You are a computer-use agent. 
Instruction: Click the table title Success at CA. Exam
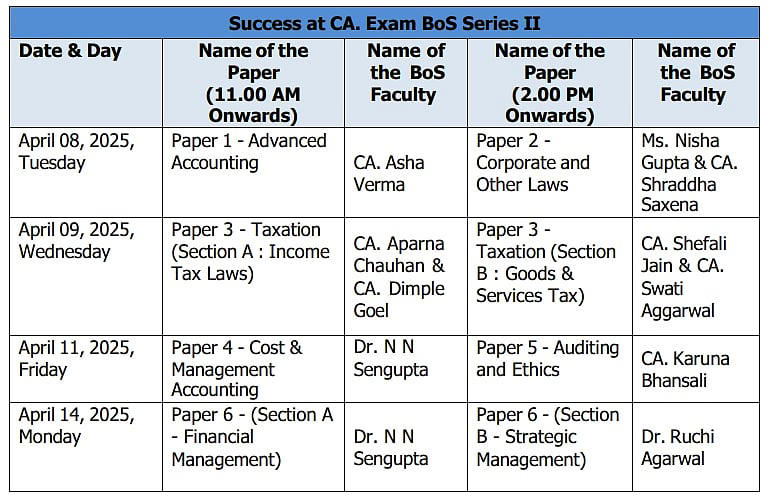point(384,22)
